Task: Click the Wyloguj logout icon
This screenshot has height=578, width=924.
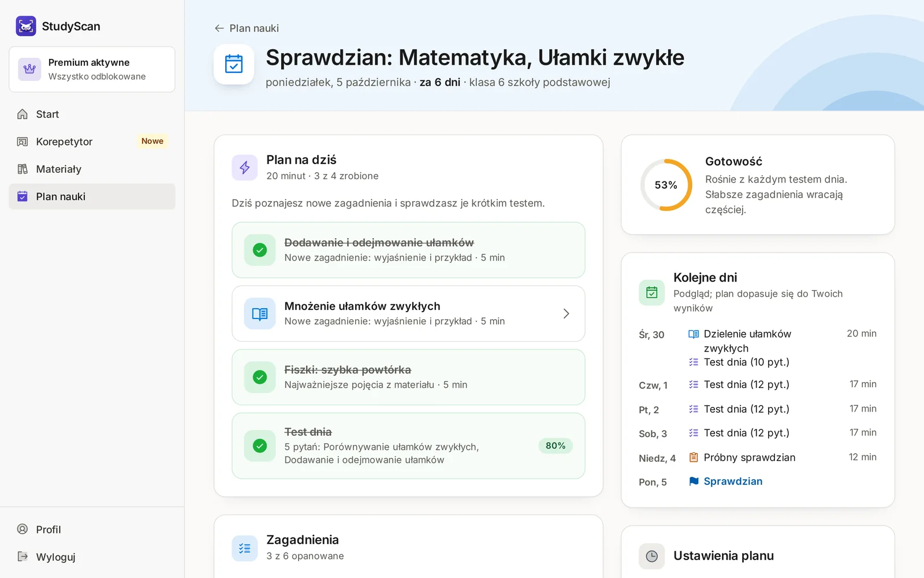Action: click(x=23, y=557)
